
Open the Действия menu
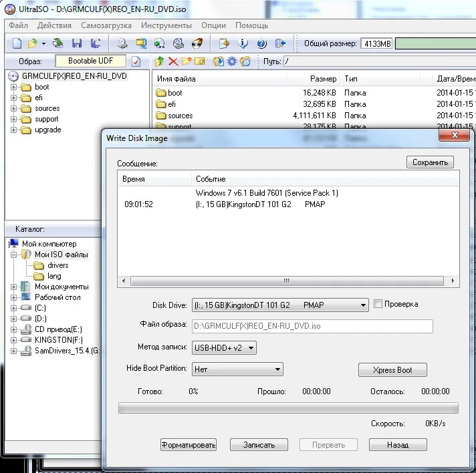pyautogui.click(x=54, y=25)
